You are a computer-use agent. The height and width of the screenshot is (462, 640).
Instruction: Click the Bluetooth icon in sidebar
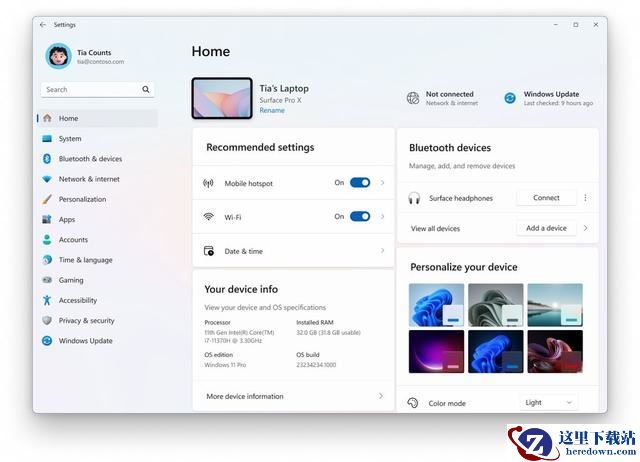click(47, 158)
